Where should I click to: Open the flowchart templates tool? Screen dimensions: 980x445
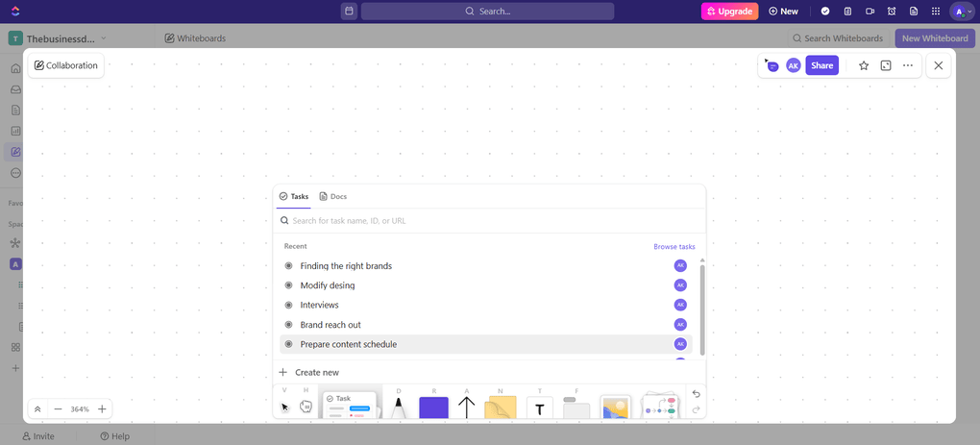click(x=661, y=407)
